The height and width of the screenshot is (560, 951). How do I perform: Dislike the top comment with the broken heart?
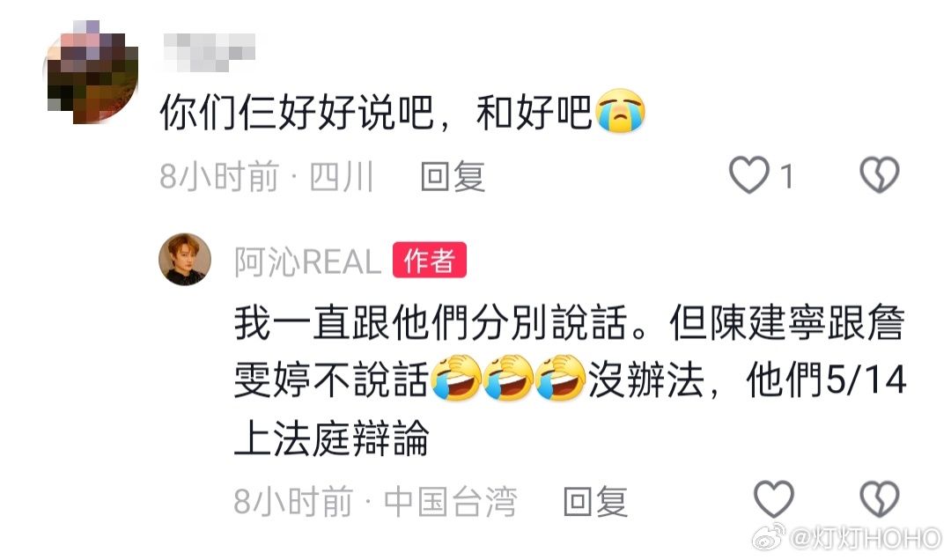click(x=880, y=174)
